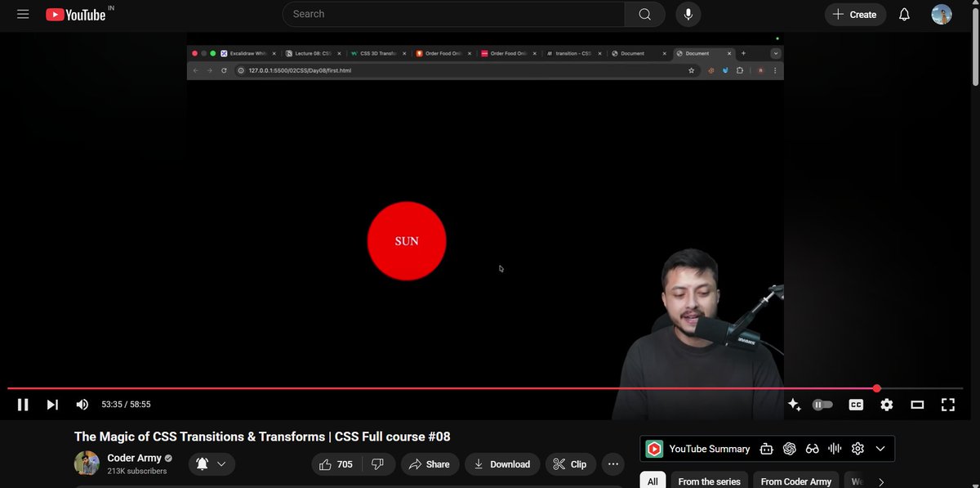Open the hamburger navigation menu
The width and height of the screenshot is (980, 488).
23,14
